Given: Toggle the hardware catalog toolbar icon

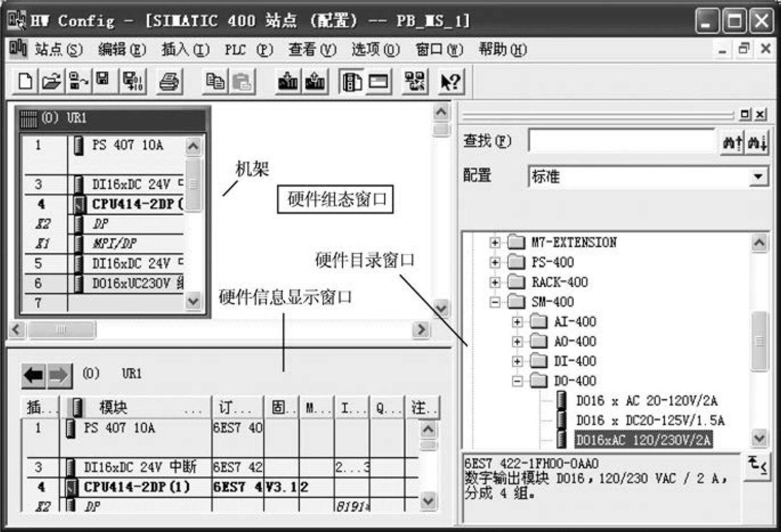Looking at the screenshot, I should (351, 82).
